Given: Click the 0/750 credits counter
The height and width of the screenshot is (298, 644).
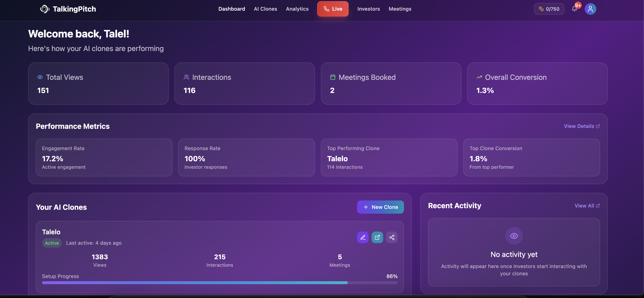Looking at the screenshot, I should point(549,9).
